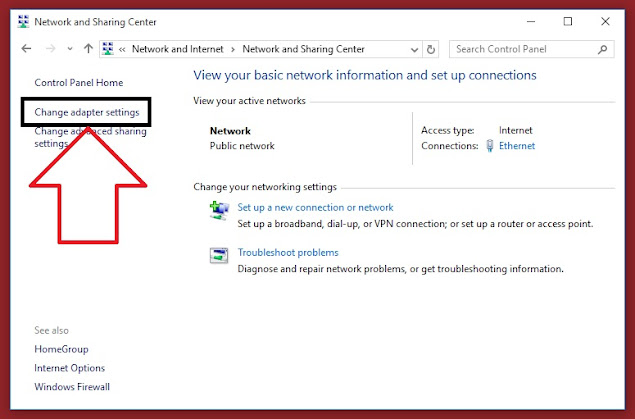Open Internet Options link
Viewport: 635px width, 419px height.
pos(70,368)
